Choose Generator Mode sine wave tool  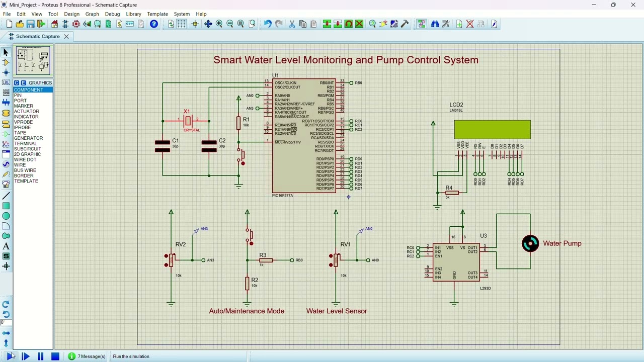coord(6,164)
